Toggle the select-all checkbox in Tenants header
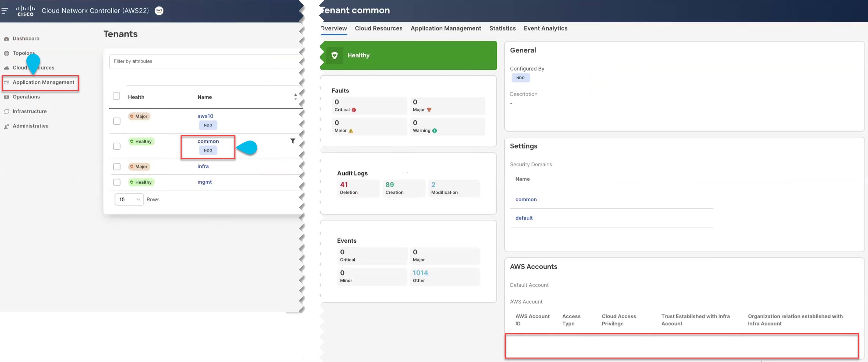 tap(117, 96)
